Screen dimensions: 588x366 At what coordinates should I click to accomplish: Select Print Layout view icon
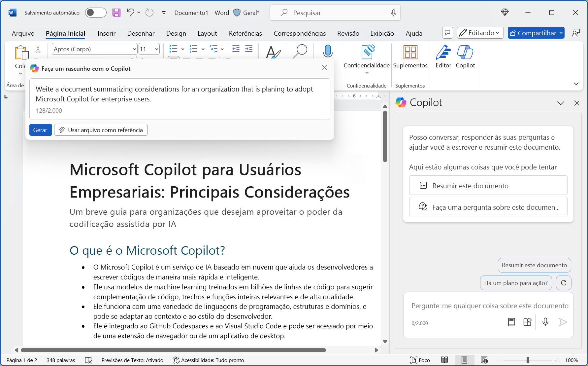[x=464, y=360]
